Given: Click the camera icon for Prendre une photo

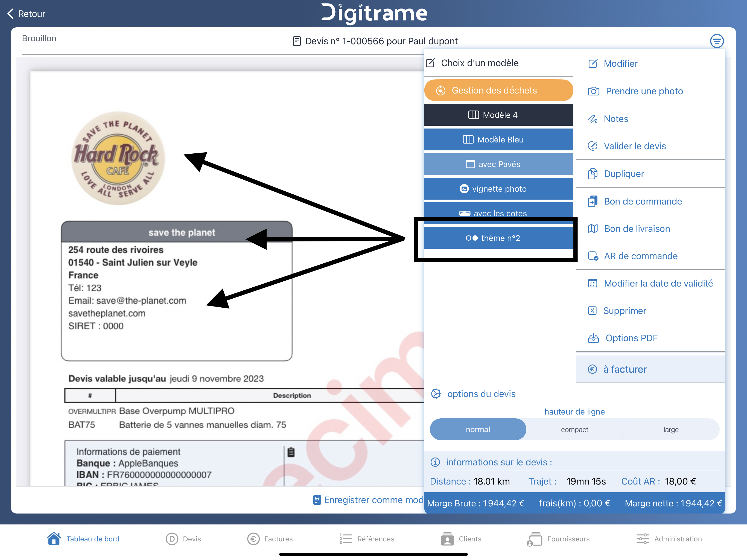Looking at the screenshot, I should click(x=593, y=91).
